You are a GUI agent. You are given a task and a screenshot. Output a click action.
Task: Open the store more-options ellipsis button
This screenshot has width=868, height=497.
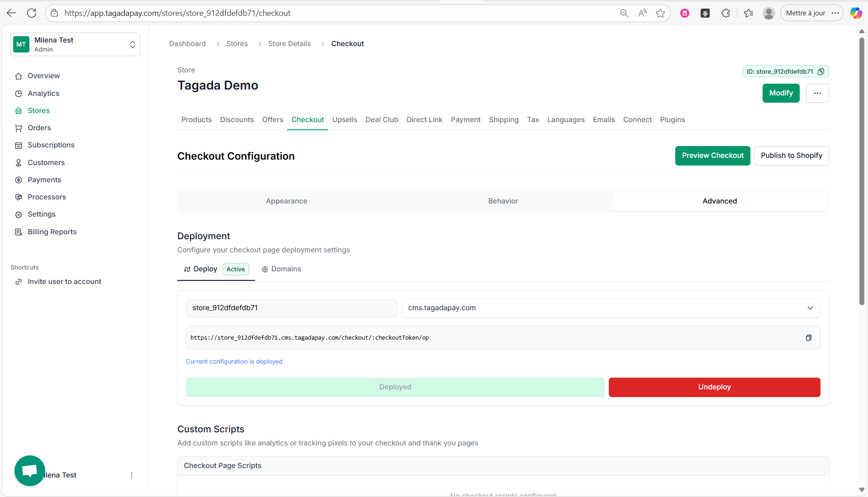(817, 93)
